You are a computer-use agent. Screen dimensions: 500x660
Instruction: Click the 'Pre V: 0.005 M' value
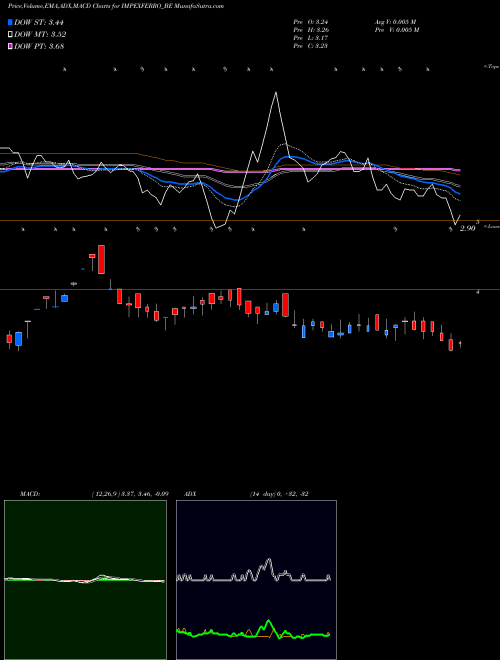397,30
